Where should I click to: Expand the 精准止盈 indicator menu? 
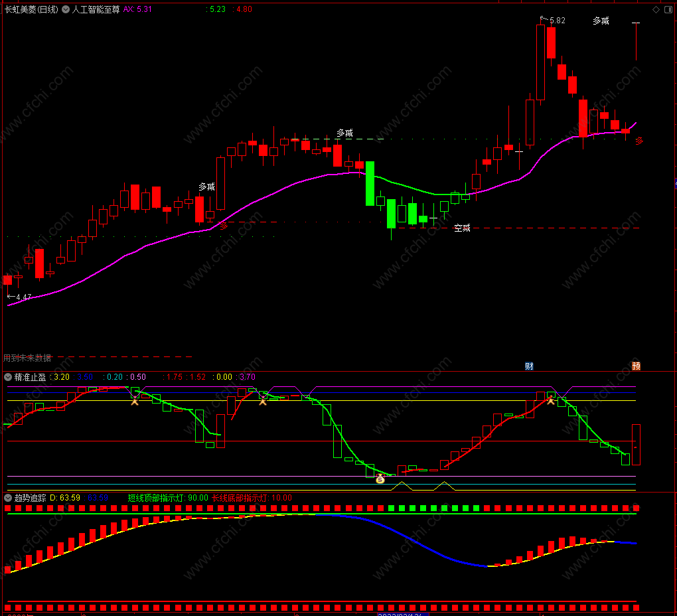(8, 377)
